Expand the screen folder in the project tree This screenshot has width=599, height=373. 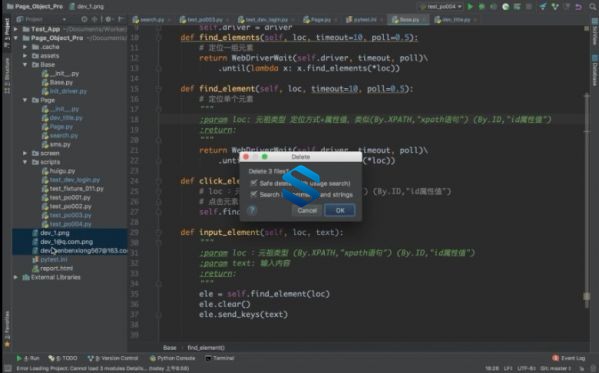tap(25, 153)
